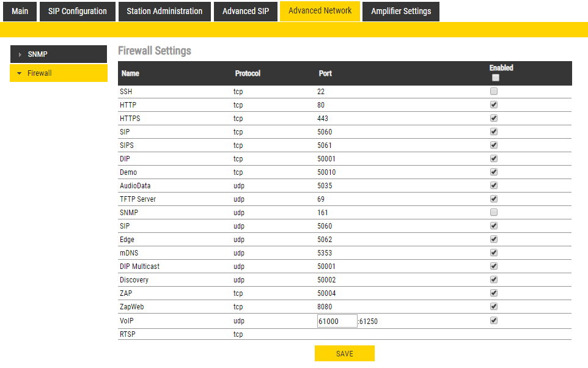The height and width of the screenshot is (368, 588).
Task: Collapse the Firewall sidebar section
Action: 58,73
